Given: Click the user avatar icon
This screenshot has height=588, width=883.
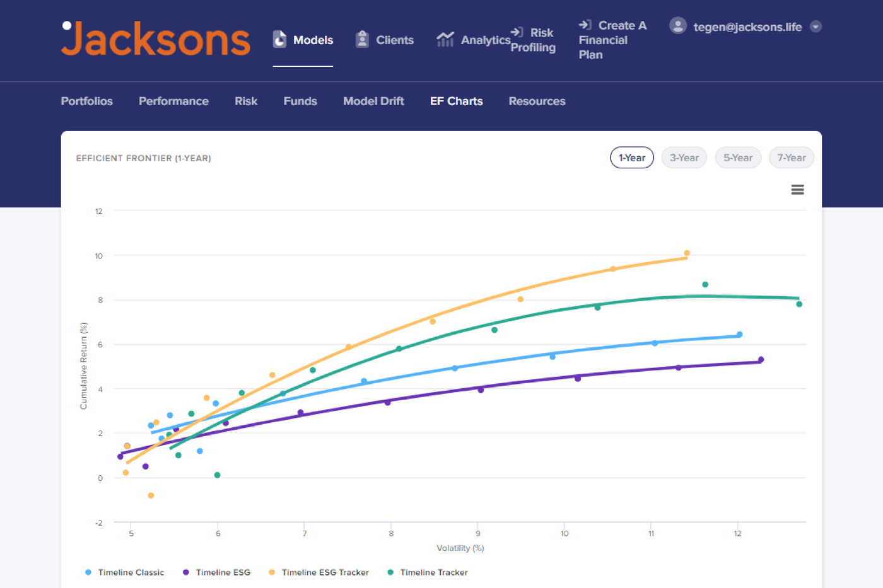Looking at the screenshot, I should click(x=677, y=26).
